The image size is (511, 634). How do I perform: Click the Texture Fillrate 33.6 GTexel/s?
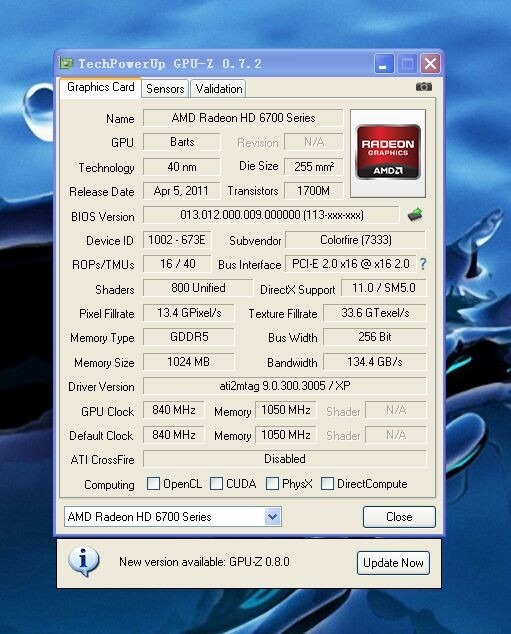click(x=375, y=313)
